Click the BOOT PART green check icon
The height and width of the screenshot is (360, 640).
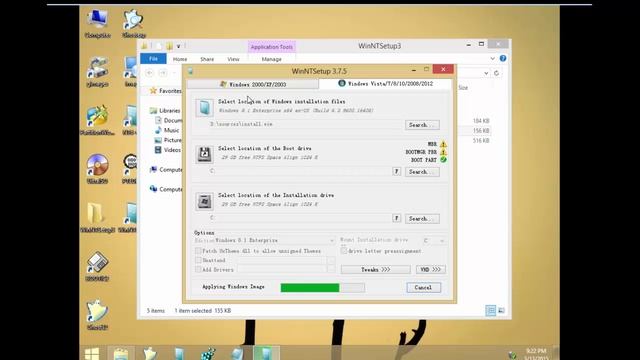[x=443, y=160]
